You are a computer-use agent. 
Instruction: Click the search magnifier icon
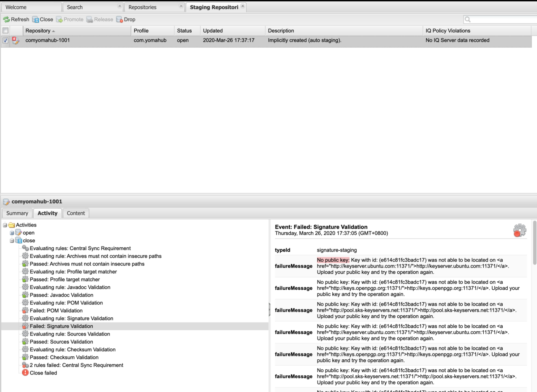pos(468,19)
